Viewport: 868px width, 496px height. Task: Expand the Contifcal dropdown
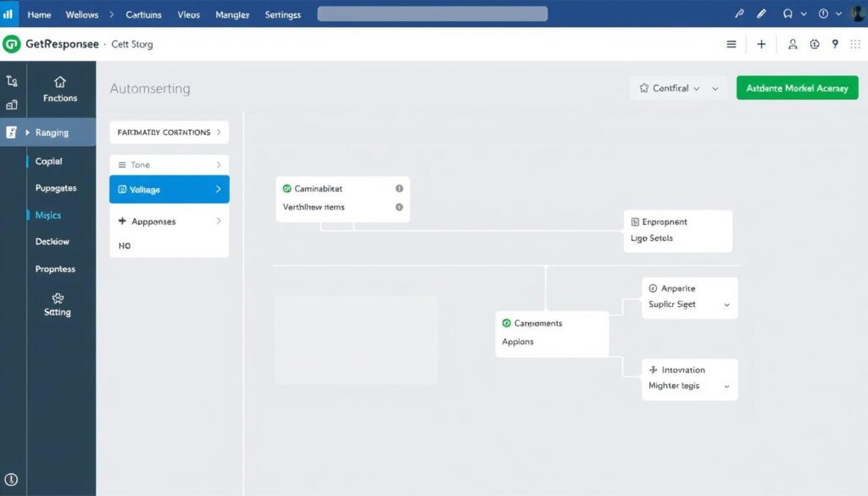(x=678, y=88)
